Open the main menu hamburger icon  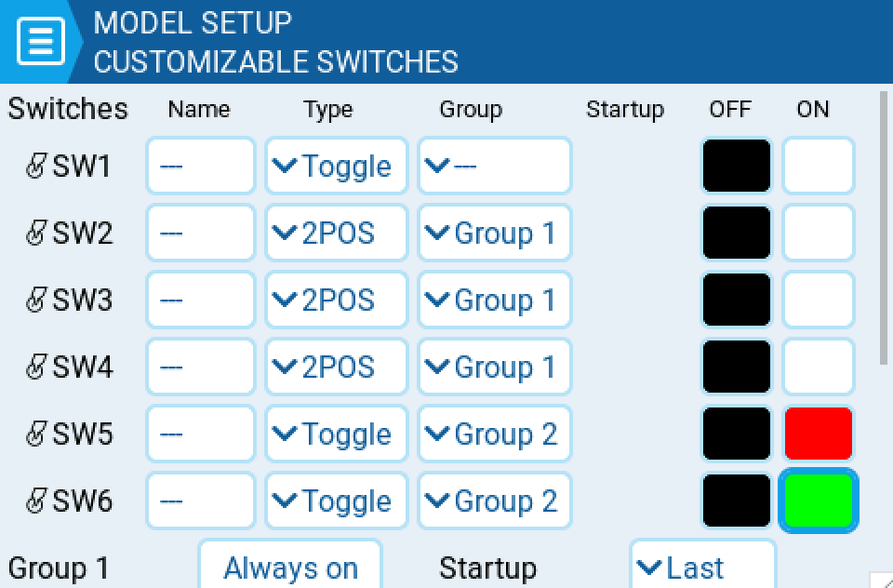[x=41, y=41]
